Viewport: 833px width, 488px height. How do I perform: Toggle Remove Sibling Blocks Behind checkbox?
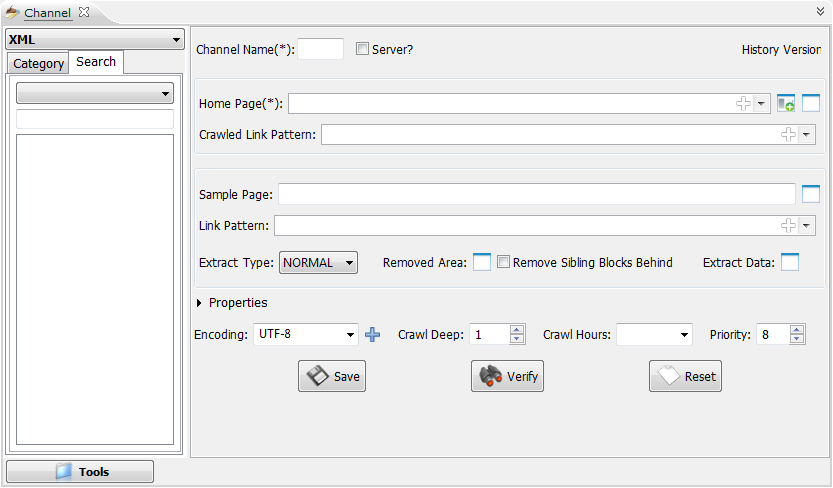click(x=504, y=262)
